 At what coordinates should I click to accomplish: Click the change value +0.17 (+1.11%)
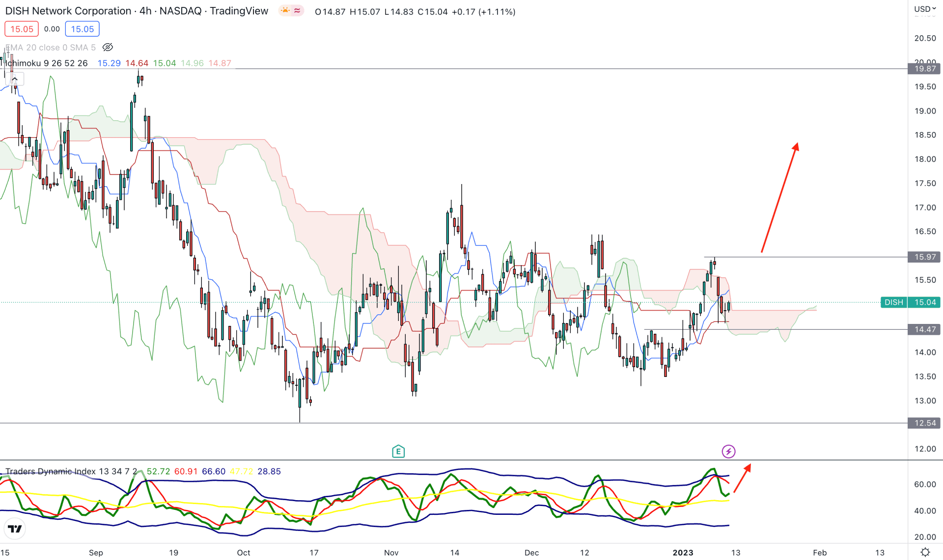pos(483,11)
